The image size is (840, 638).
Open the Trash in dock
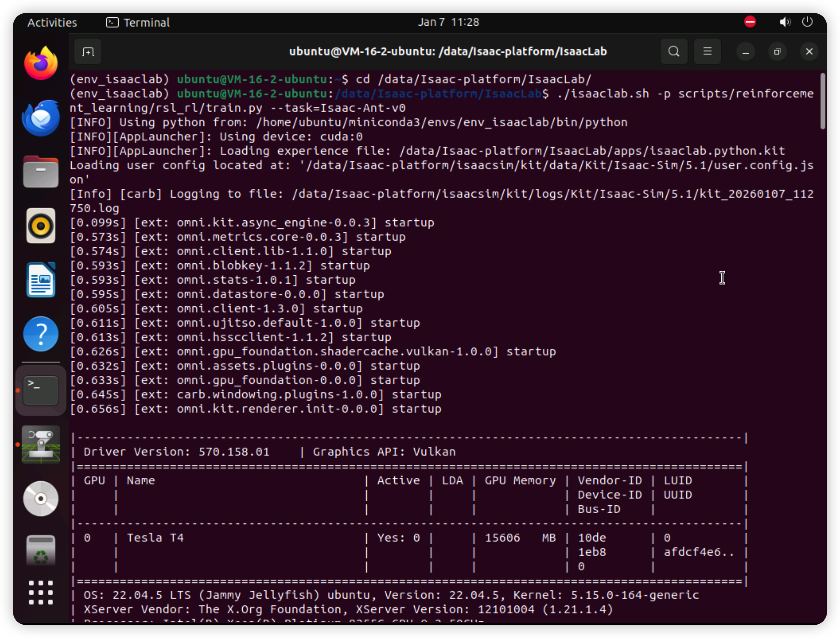tap(41, 551)
